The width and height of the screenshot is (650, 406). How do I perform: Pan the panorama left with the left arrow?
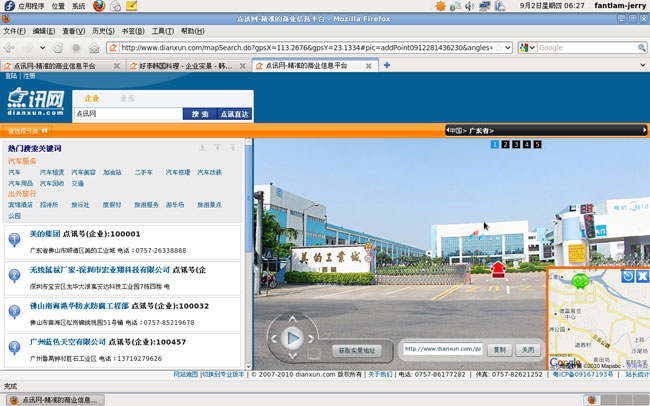click(x=274, y=339)
